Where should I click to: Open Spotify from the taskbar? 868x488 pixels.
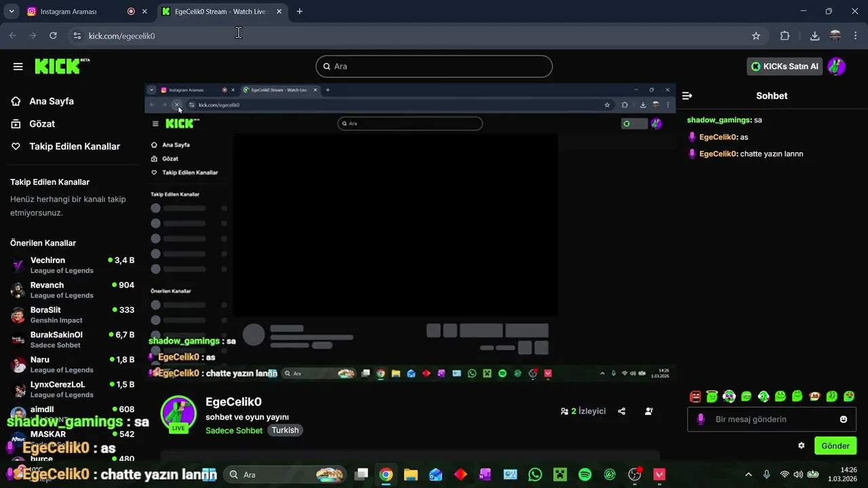coord(585,474)
